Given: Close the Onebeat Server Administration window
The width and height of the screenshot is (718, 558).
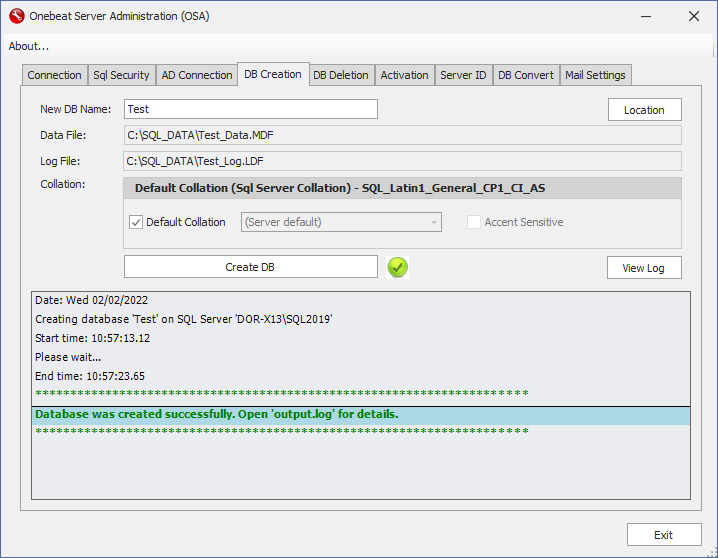Looking at the screenshot, I should [x=694, y=16].
